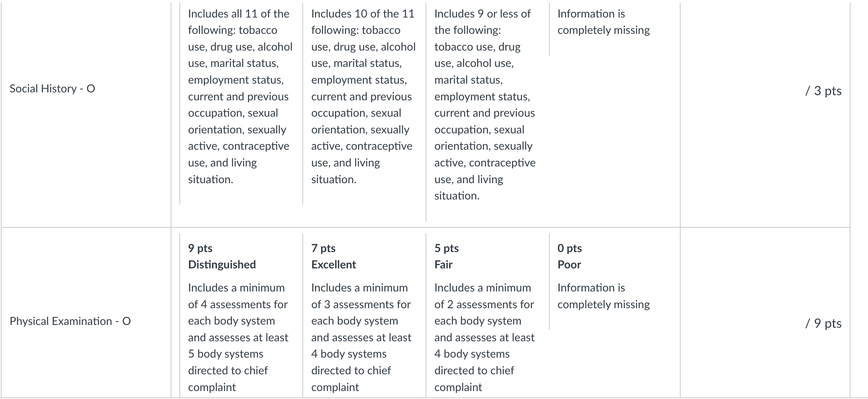The width and height of the screenshot is (868, 399).
Task: Click the 'Distinguished' rating title
Action: [x=222, y=264]
